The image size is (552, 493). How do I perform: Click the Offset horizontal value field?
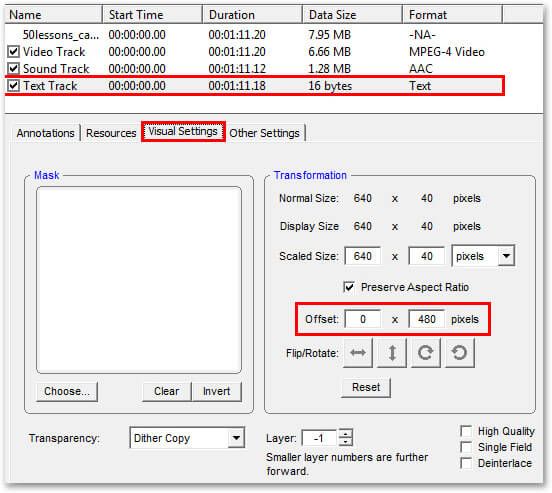click(x=363, y=319)
